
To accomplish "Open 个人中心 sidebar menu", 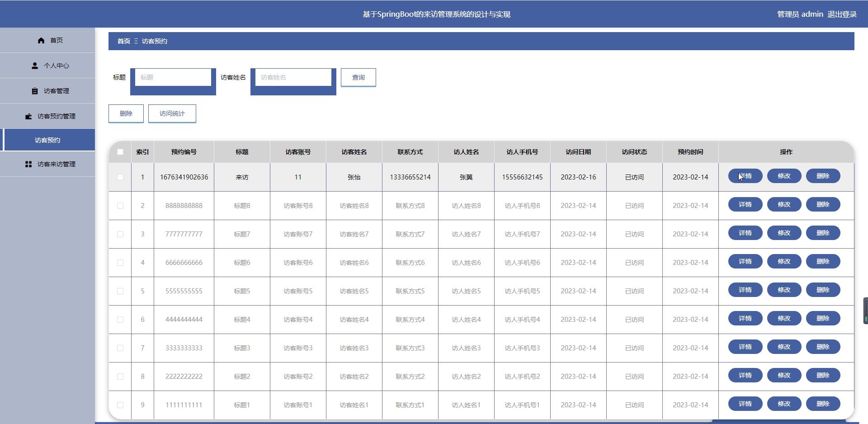I will pyautogui.click(x=47, y=66).
